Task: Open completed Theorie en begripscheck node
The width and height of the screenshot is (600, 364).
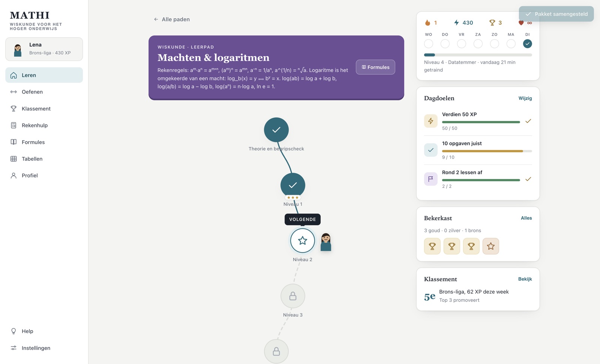Action: point(276,130)
